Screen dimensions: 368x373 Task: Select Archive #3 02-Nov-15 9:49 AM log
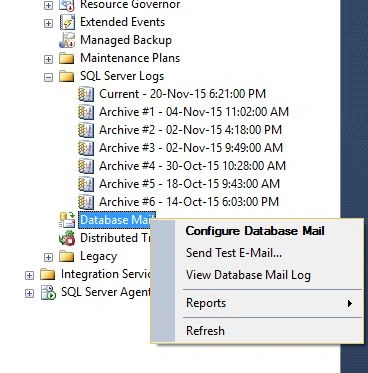click(191, 148)
